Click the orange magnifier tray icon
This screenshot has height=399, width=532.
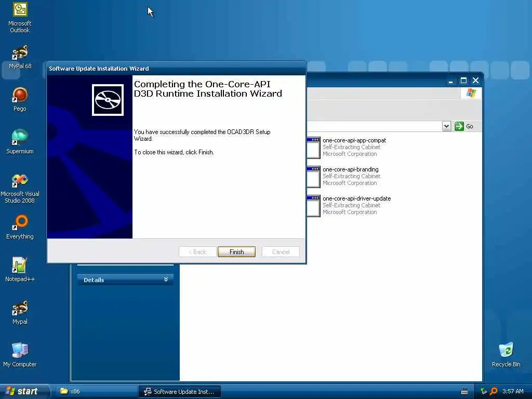pyautogui.click(x=494, y=391)
